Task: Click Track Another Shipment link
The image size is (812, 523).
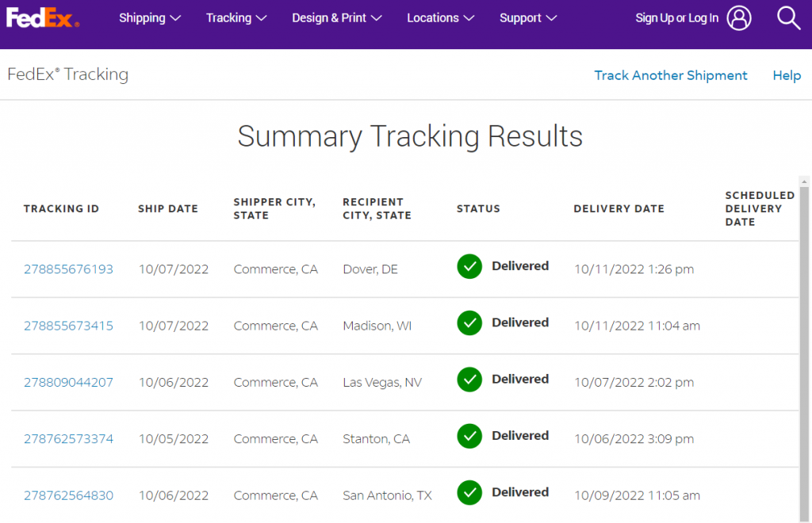Action: tap(671, 75)
